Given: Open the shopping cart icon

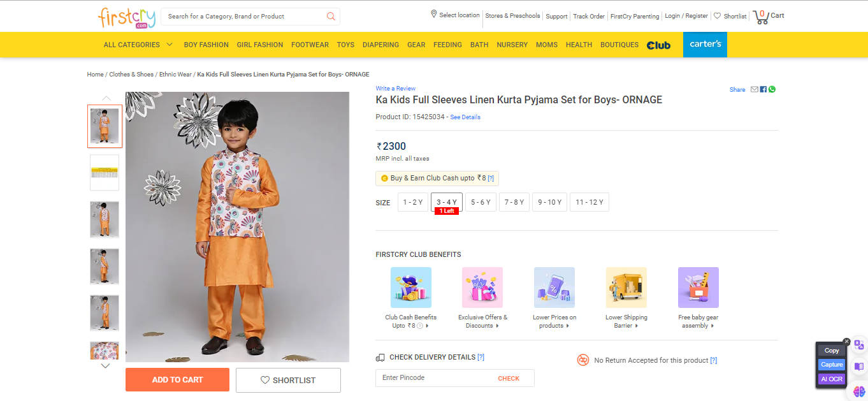Looking at the screenshot, I should coord(760,17).
